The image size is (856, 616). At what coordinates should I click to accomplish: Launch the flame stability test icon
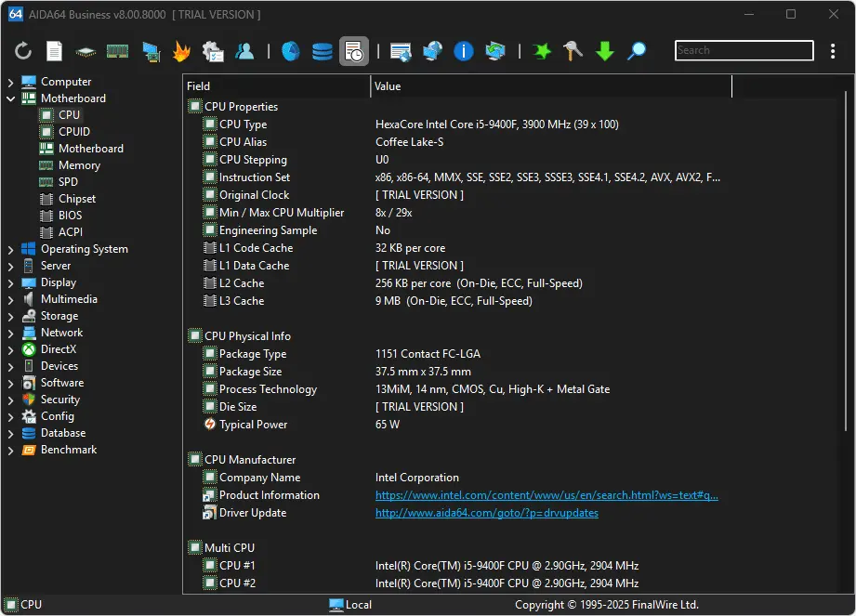[181, 51]
